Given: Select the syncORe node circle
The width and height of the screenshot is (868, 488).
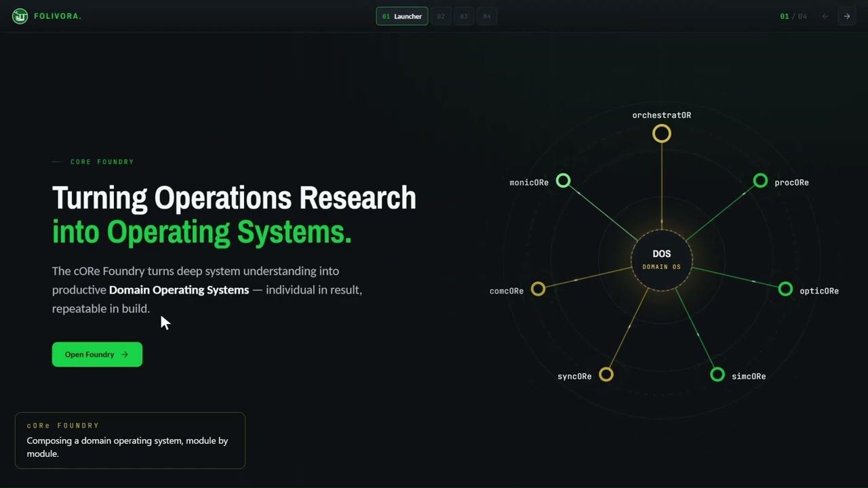Looking at the screenshot, I should (x=606, y=374).
